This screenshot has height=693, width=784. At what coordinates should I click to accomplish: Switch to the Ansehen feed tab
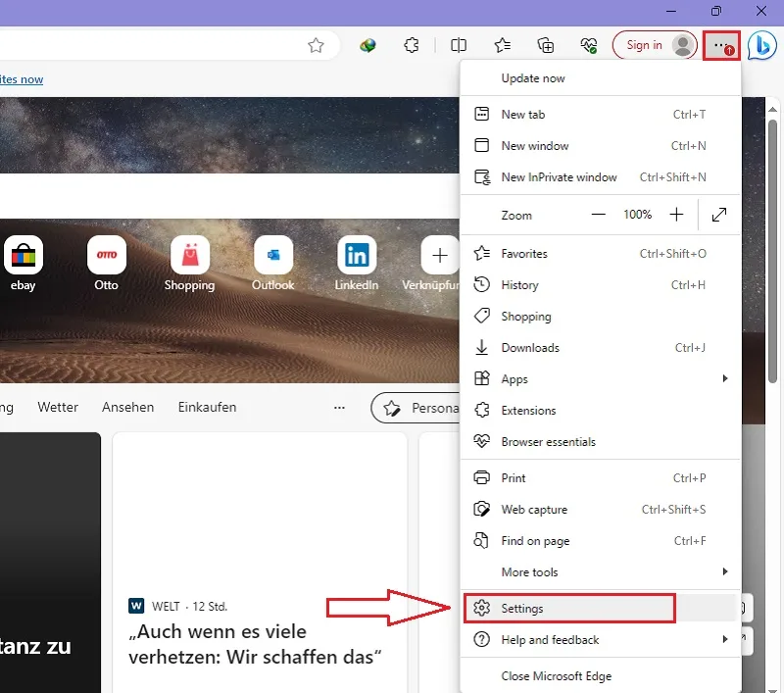coord(128,408)
